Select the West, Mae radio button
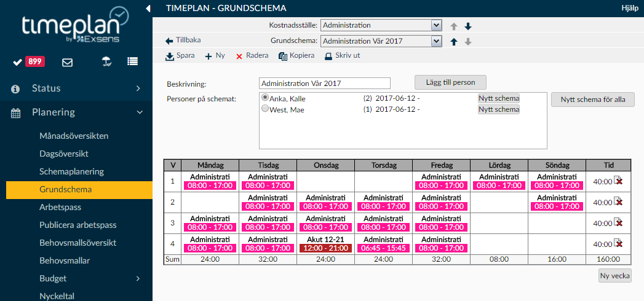This screenshot has width=644, height=301. click(x=265, y=109)
